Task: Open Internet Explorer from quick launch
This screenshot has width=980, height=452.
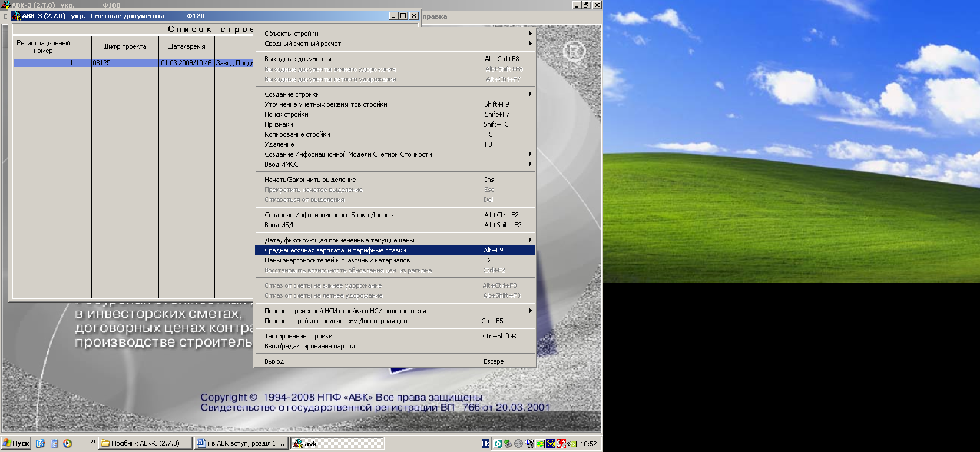Action: (40, 443)
